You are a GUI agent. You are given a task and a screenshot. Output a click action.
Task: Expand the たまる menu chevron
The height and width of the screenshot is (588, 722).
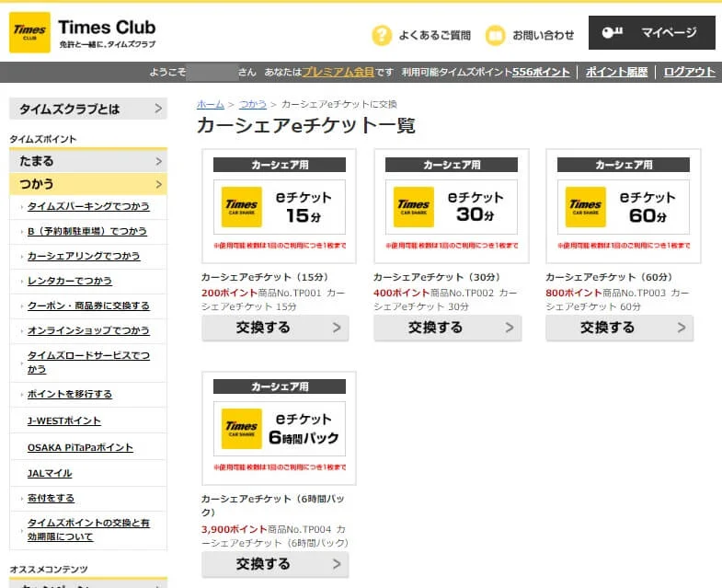(158, 161)
